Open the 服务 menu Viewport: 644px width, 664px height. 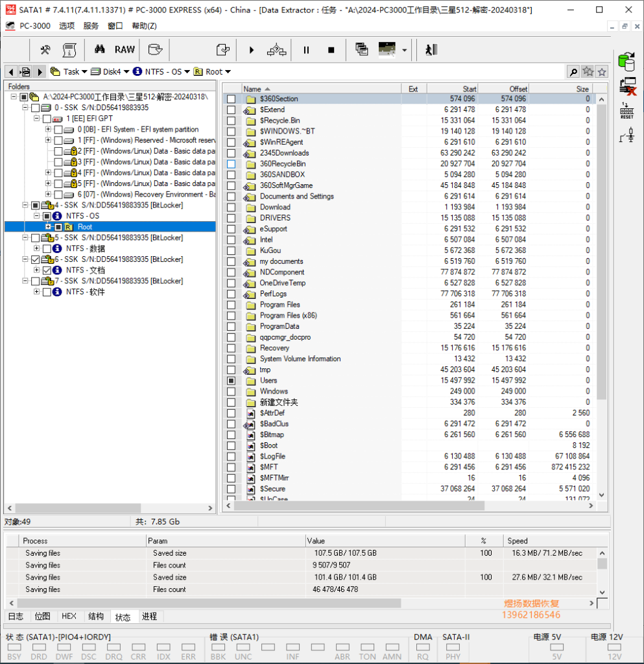pos(91,26)
